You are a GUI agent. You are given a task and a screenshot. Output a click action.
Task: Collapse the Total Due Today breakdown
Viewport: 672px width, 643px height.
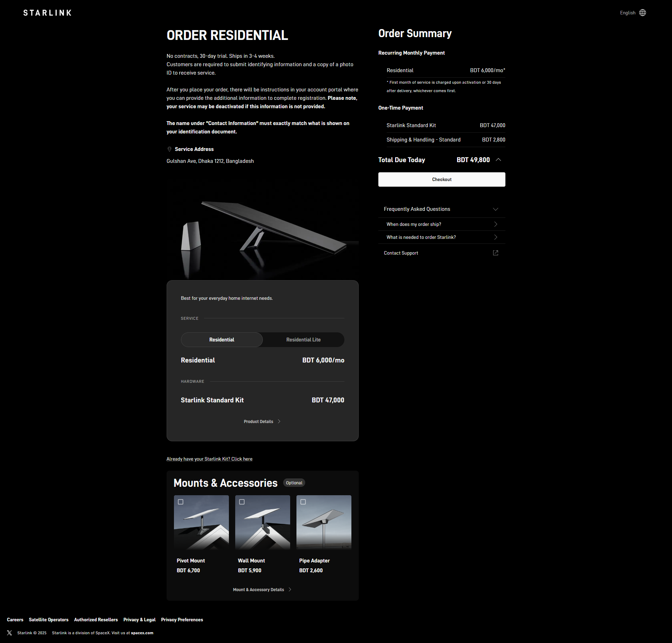click(498, 160)
